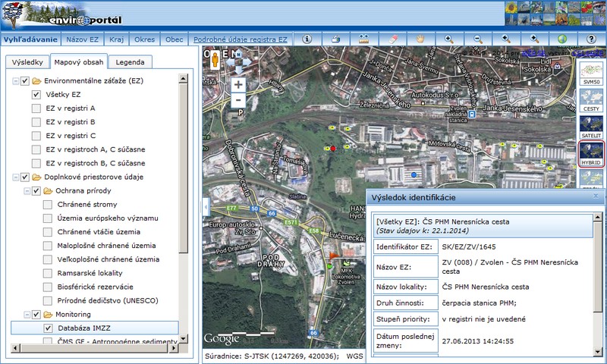Viewport: 607px width, 364px height.
Task: Enable the EZ v registri B layer
Action: tap(36, 122)
